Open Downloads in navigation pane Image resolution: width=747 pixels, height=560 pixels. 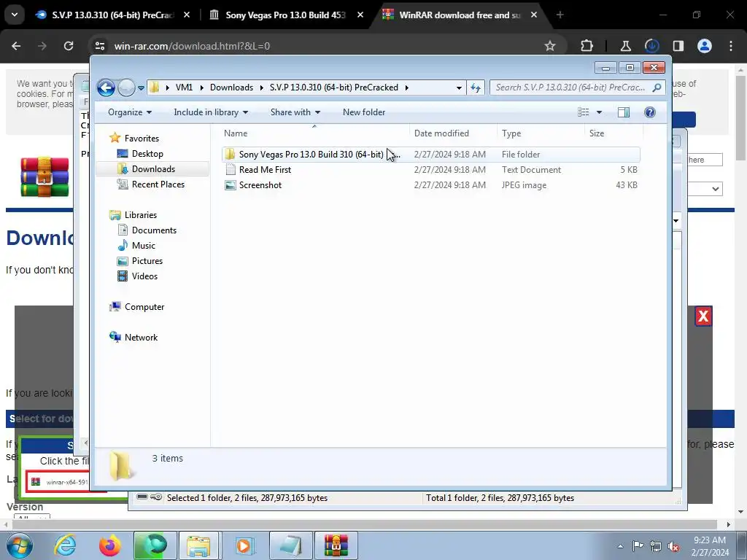153,169
